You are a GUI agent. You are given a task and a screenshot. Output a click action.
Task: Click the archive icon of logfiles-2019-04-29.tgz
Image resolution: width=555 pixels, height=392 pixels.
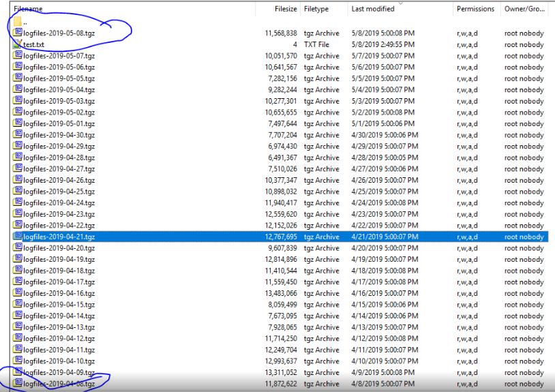point(17,146)
